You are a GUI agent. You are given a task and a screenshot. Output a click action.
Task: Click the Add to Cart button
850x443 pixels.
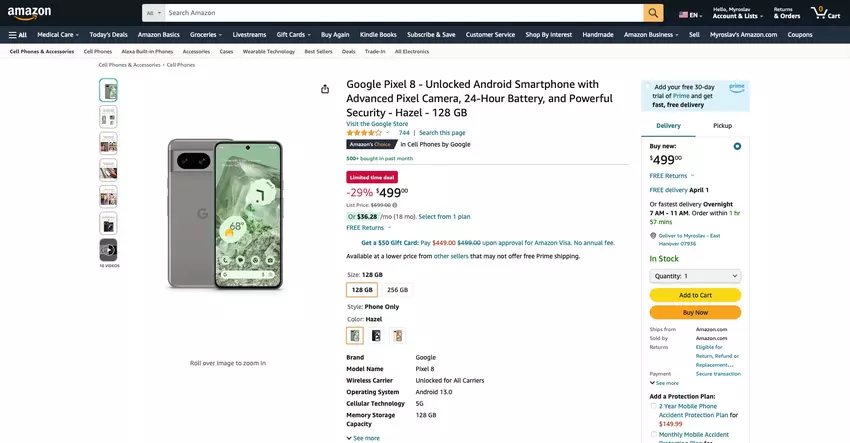click(695, 295)
